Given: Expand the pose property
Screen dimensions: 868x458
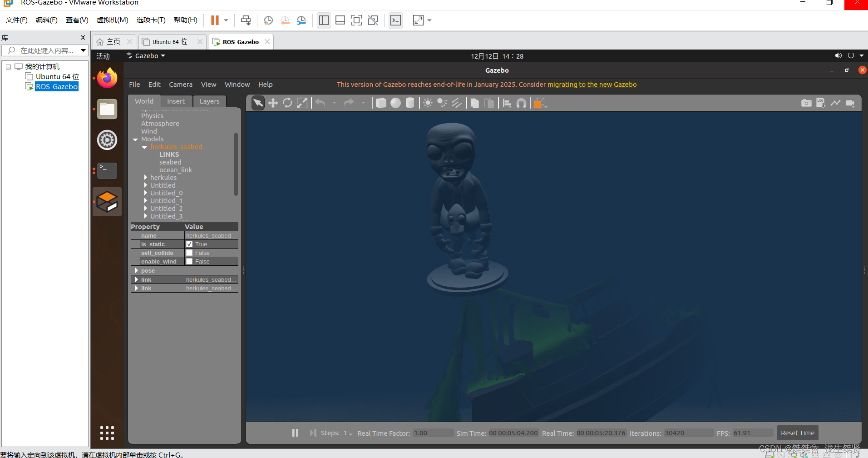Looking at the screenshot, I should [137, 270].
